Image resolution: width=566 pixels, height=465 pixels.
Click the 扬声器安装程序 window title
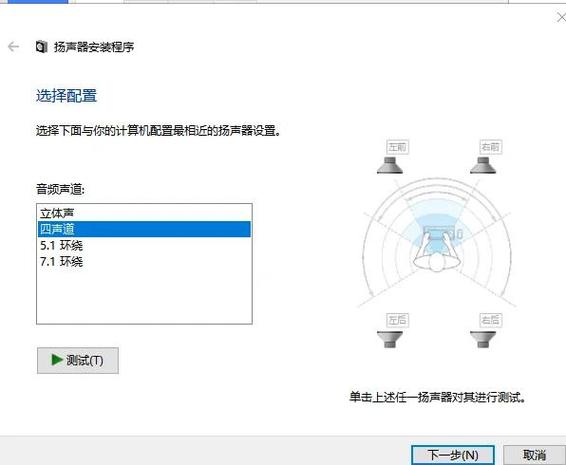(x=94, y=47)
